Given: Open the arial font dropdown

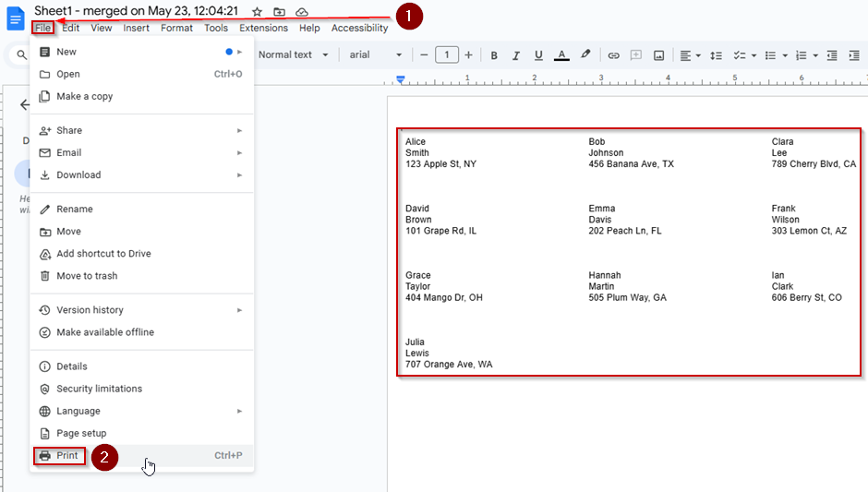Looking at the screenshot, I should 375,54.
